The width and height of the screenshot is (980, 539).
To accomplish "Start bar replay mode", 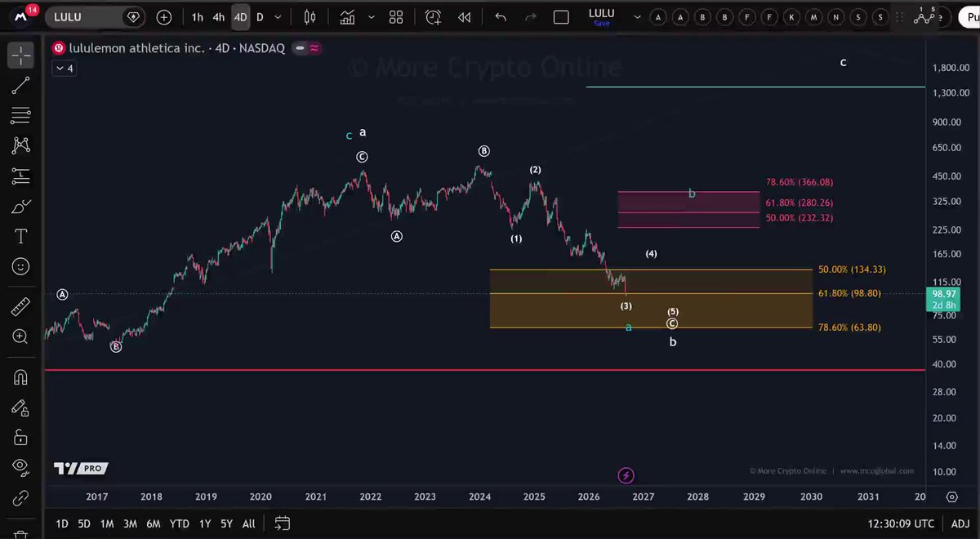I will click(465, 17).
